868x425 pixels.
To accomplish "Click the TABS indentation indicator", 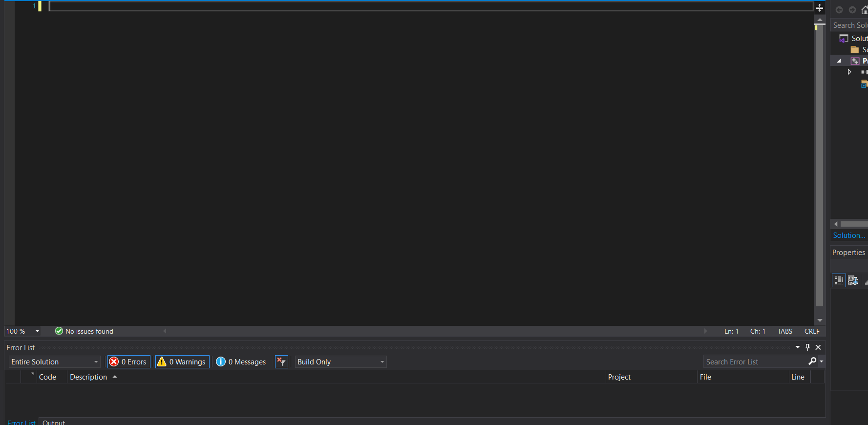I will pos(785,331).
